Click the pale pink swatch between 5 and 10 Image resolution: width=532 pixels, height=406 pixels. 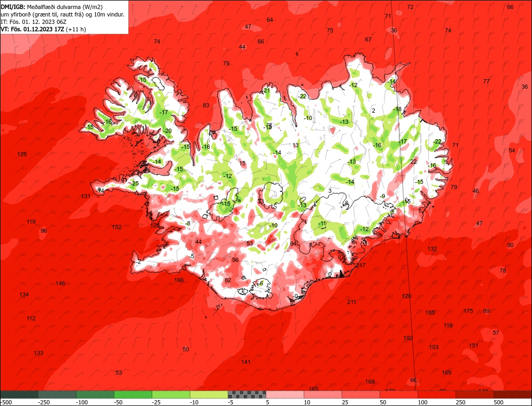click(x=285, y=394)
